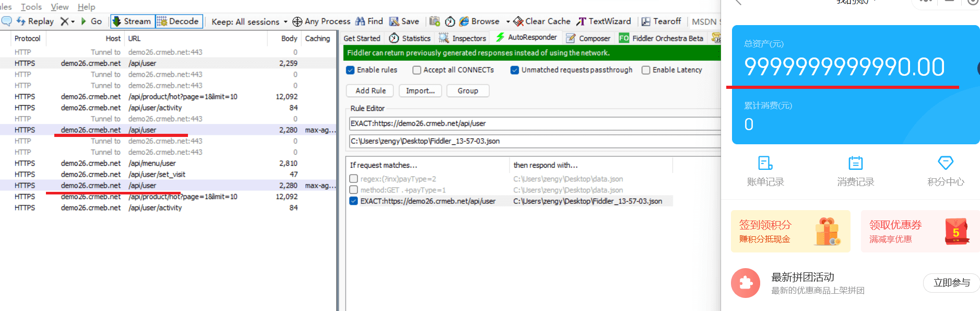Sort sessions by Protocol column header
The height and width of the screenshot is (311, 980).
click(x=28, y=38)
